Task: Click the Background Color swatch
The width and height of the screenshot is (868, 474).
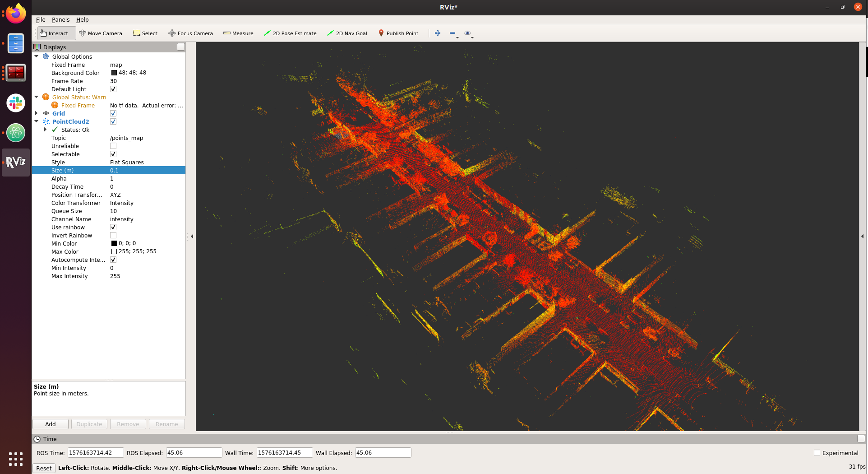Action: point(114,73)
